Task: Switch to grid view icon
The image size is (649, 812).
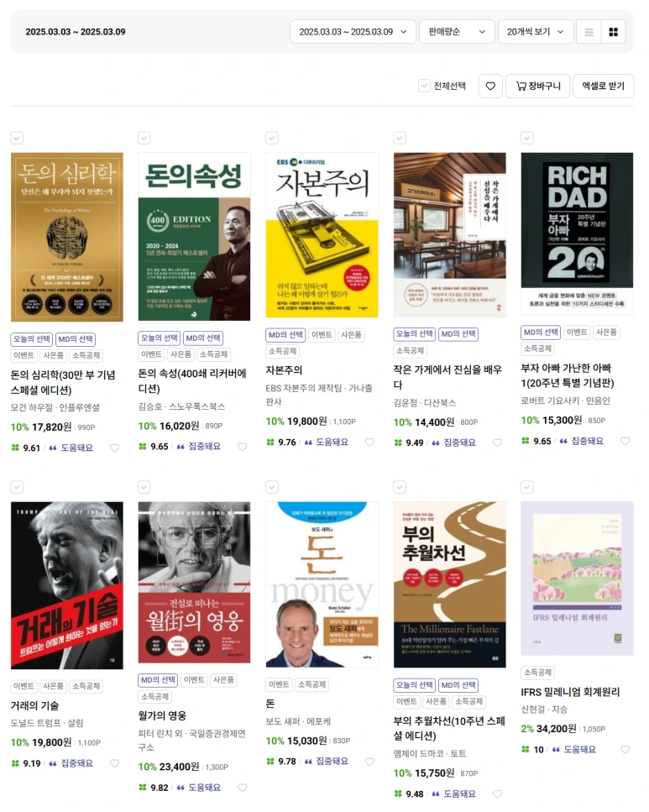Action: coord(613,32)
